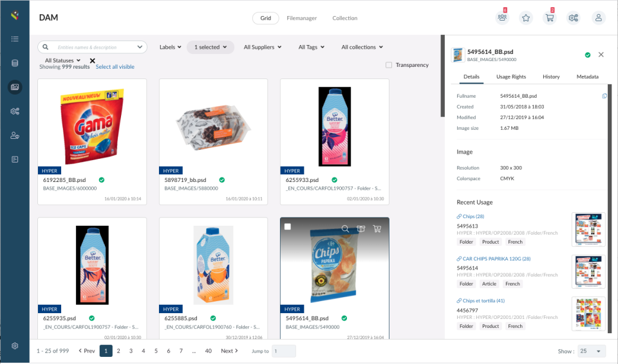The image size is (618, 364).
Task: Open the Metadata tab
Action: point(588,77)
